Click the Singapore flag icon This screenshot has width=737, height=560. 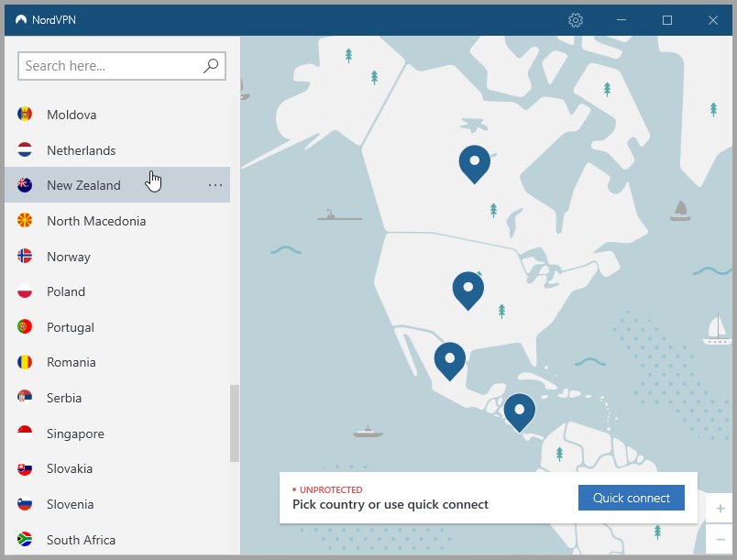pos(25,433)
